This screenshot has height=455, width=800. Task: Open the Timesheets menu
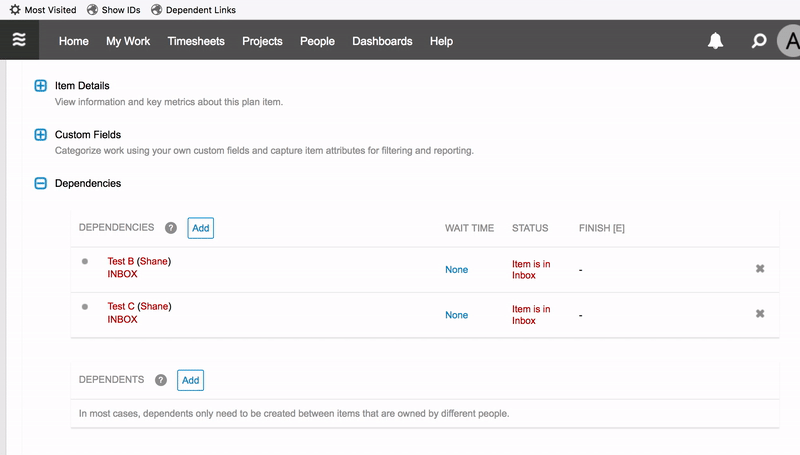(x=196, y=41)
